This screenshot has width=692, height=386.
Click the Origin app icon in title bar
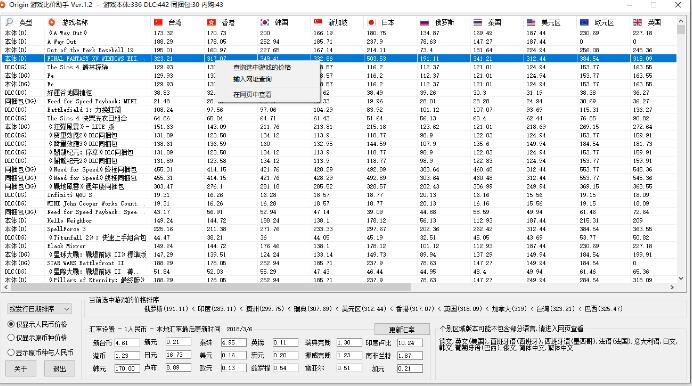[2, 4]
